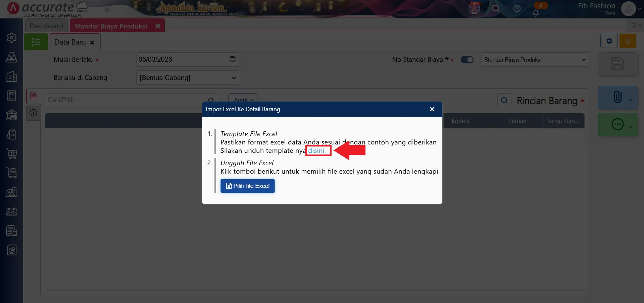The image size is (644, 303).
Task: Click the save disk icon
Action: point(617,64)
